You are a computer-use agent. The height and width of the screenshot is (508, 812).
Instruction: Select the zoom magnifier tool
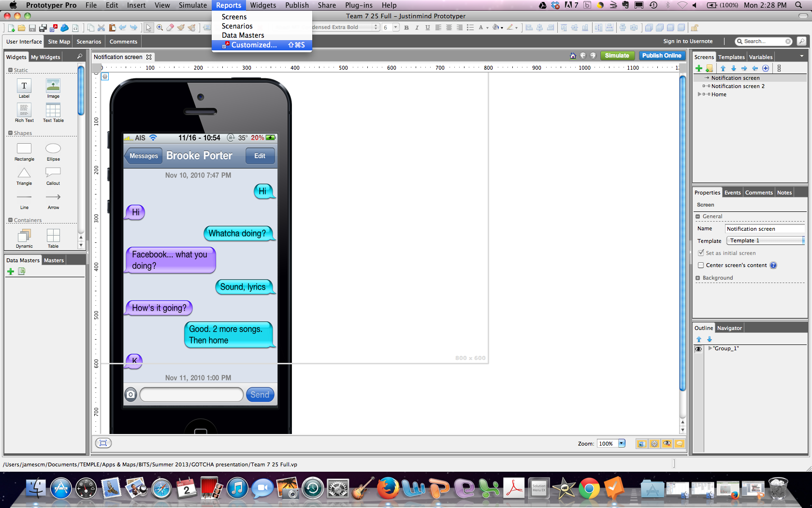coord(159,28)
